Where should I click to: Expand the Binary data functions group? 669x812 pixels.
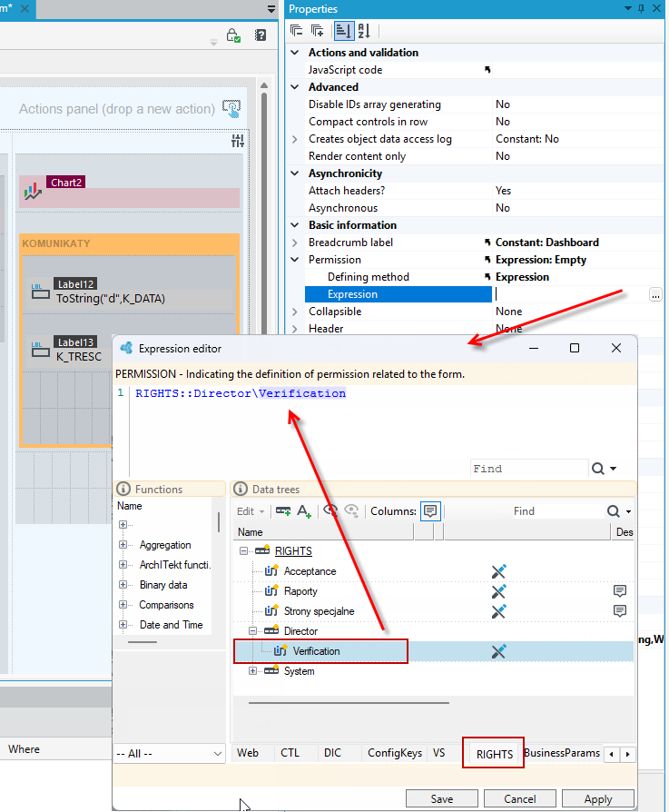click(123, 585)
